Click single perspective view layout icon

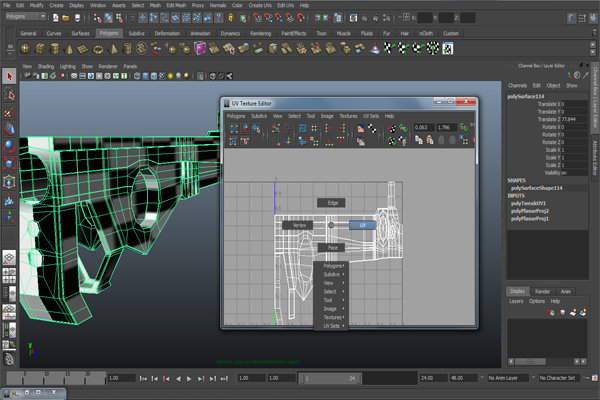point(9,258)
